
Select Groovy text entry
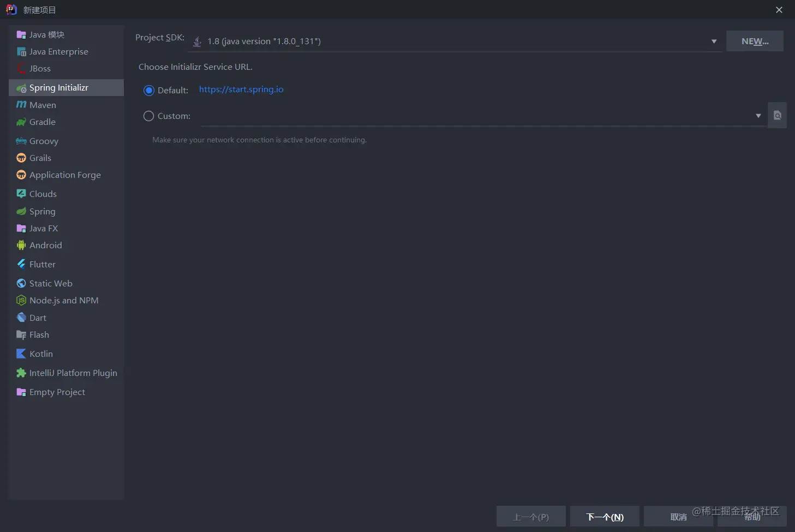point(44,141)
